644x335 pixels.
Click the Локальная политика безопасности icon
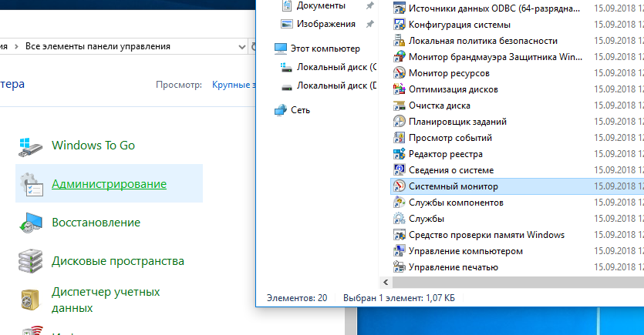400,41
